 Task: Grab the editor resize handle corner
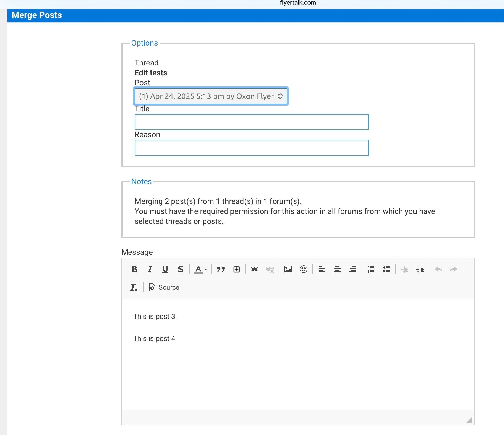[469, 420]
